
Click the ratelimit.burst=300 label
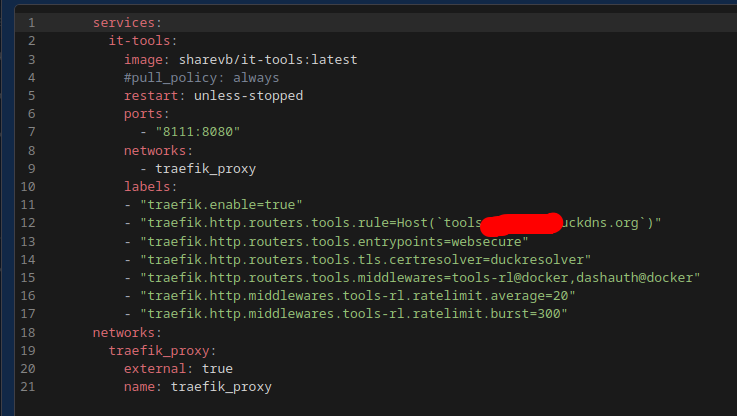(353, 314)
